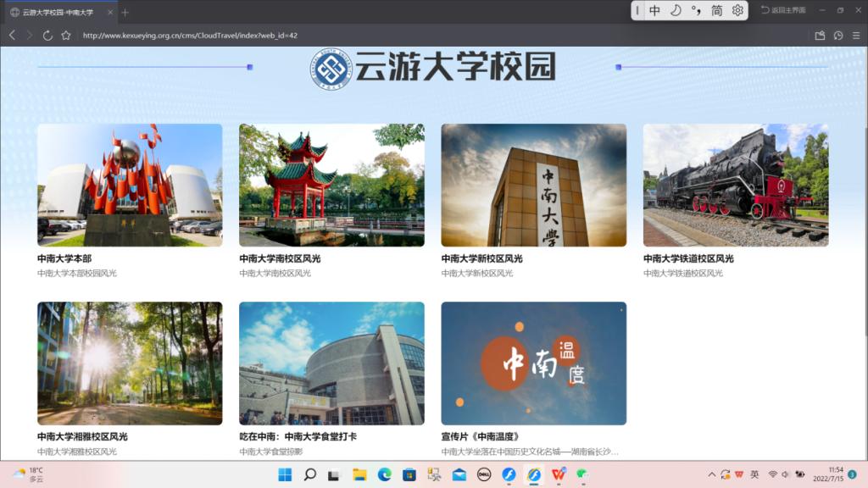Open the 中南大学 stone gate thumbnail
The height and width of the screenshot is (488, 868).
534,186
